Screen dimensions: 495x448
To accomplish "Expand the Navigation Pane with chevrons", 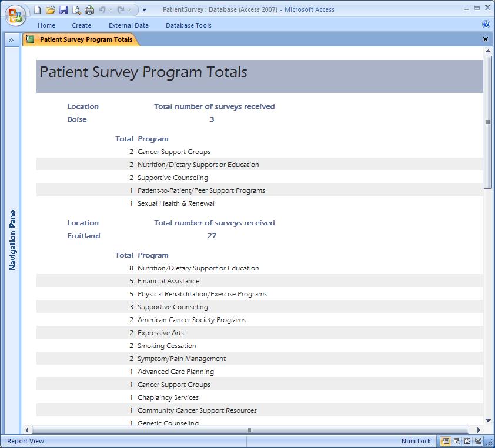I will pos(11,40).
